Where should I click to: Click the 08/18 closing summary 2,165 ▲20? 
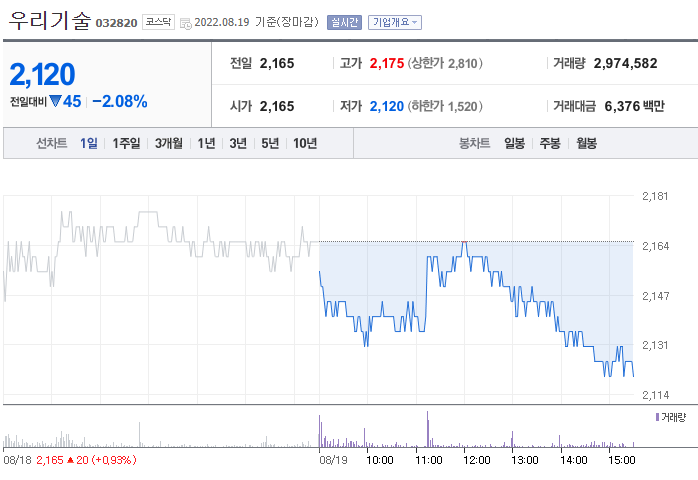(86, 460)
